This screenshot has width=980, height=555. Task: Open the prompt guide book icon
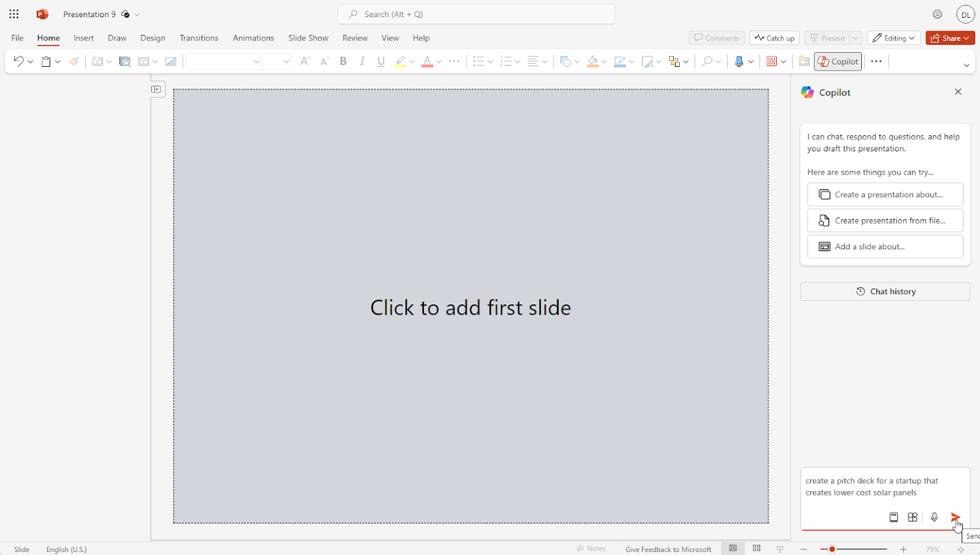point(894,517)
